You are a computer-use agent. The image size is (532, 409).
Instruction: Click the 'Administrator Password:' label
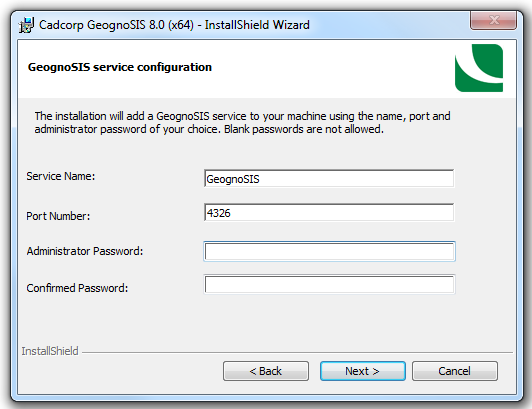click(85, 251)
